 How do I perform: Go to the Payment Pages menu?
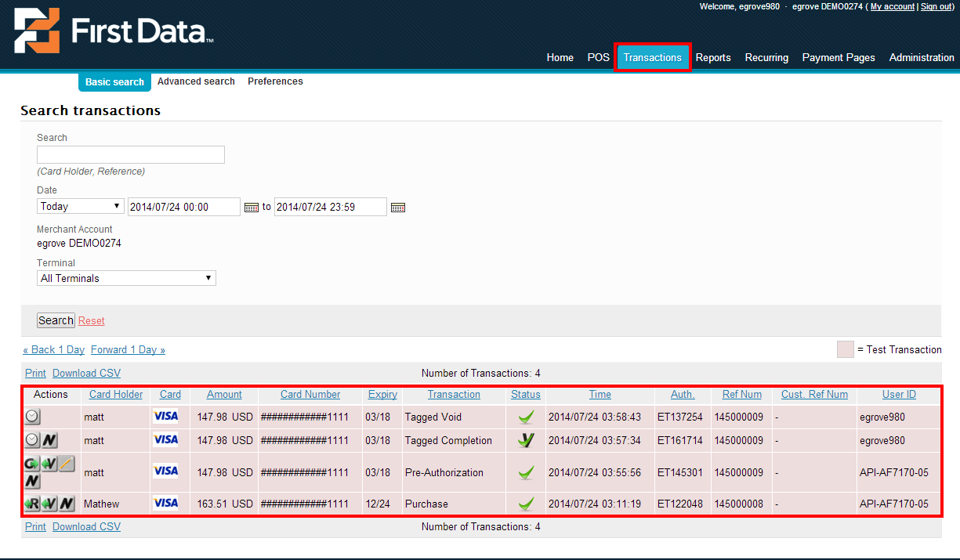coord(839,57)
